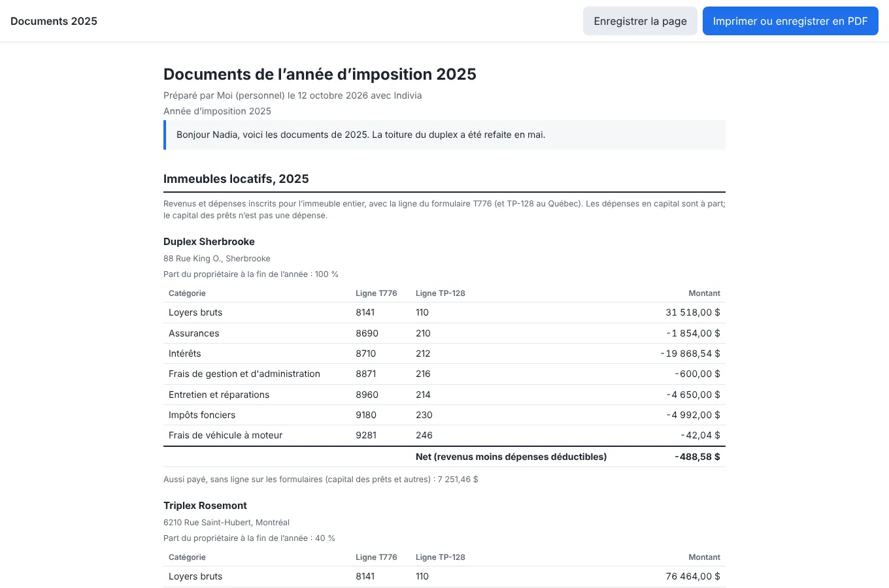The width and height of the screenshot is (889, 588).
Task: Click "Frais de gestion et d'administration" label
Action: pos(244,374)
